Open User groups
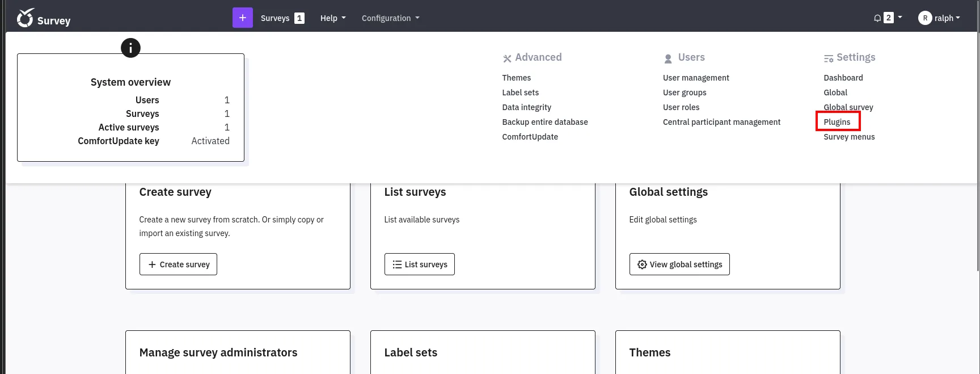 click(685, 93)
